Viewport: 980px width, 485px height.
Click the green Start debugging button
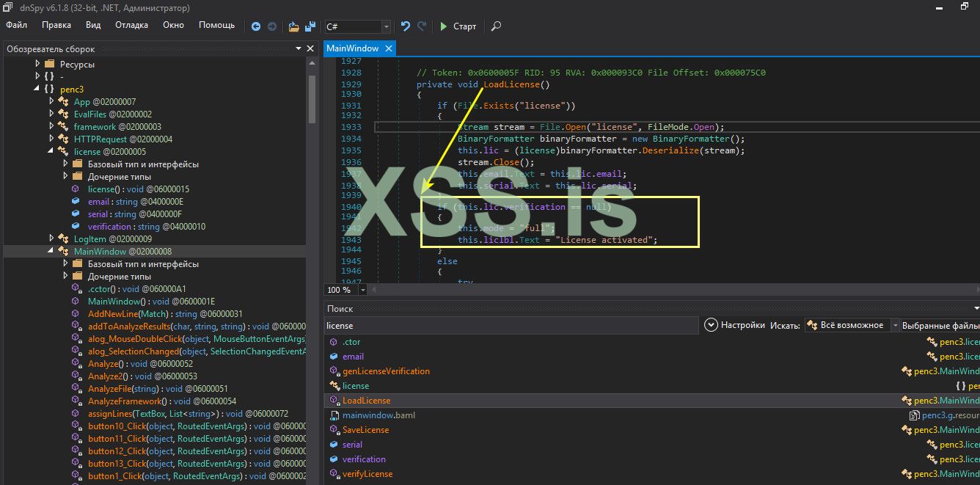(458, 26)
